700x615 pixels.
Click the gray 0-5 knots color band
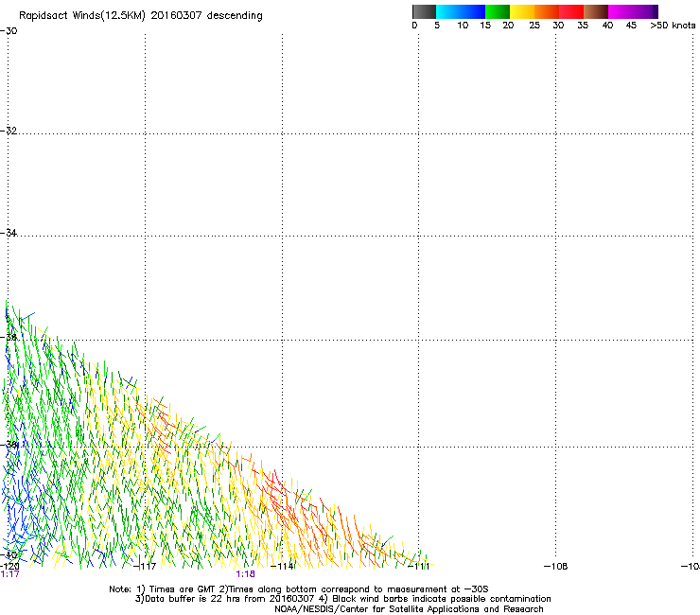coord(424,11)
